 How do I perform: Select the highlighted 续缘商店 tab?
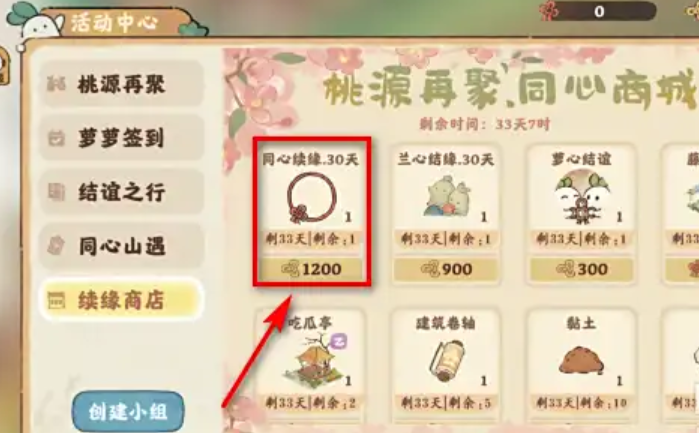pyautogui.click(x=121, y=300)
